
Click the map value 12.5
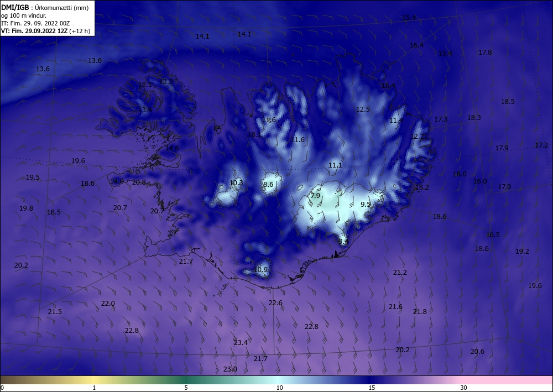pyautogui.click(x=363, y=109)
